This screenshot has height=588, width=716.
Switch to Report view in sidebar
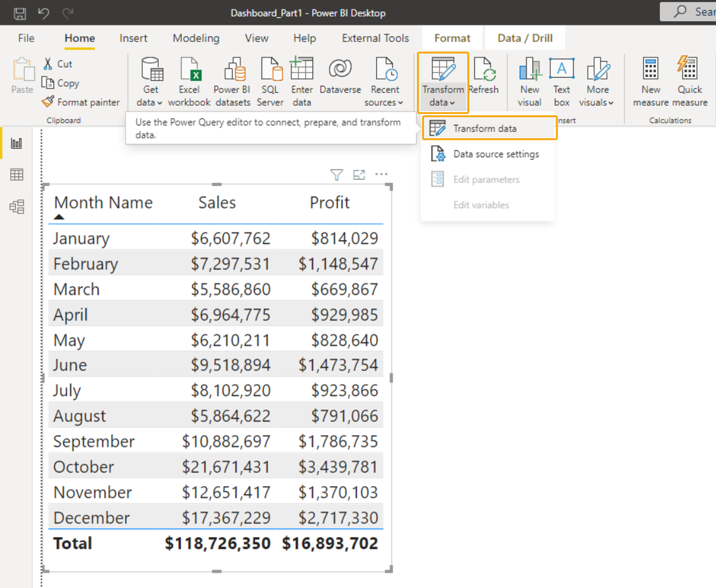click(17, 144)
